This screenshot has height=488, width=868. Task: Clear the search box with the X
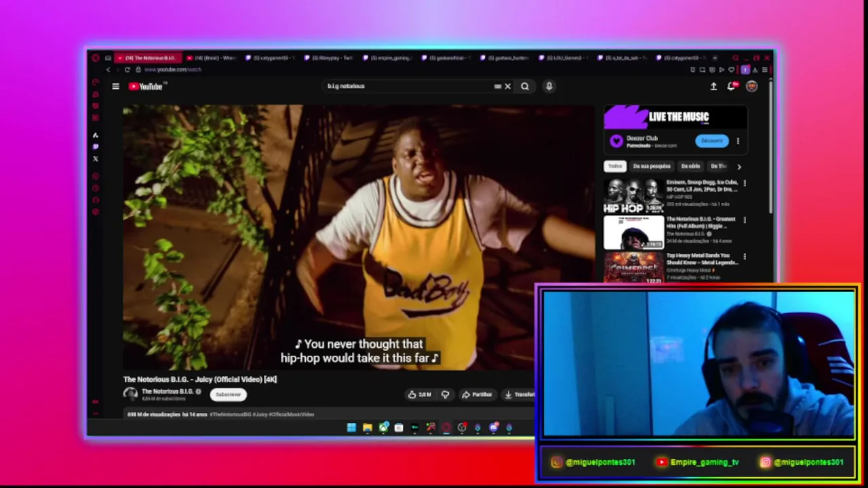[x=507, y=86]
